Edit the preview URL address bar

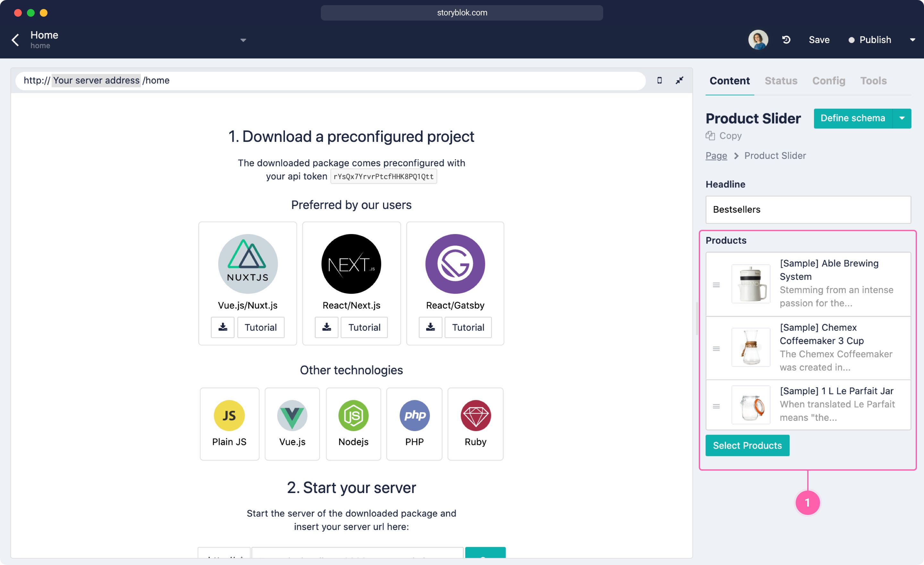[x=330, y=80]
